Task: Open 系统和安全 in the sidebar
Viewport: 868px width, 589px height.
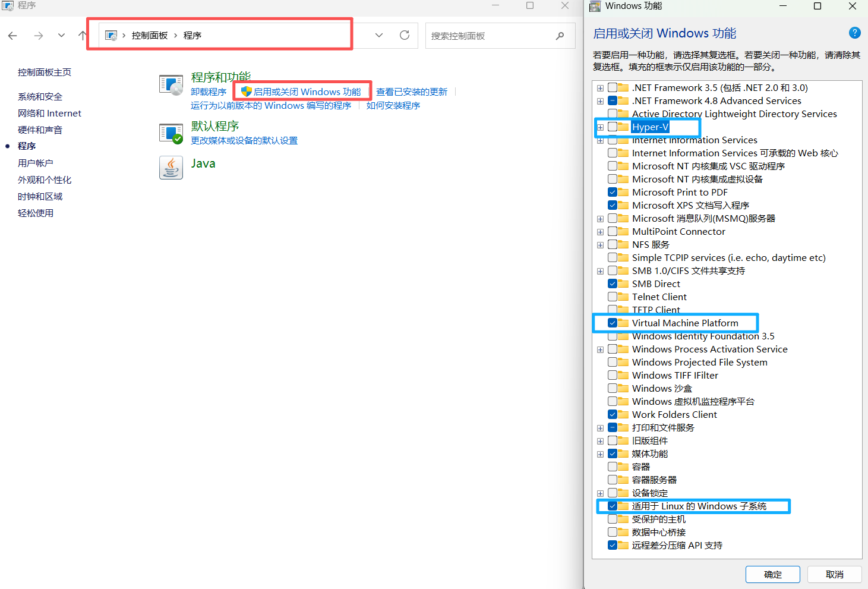Action: tap(40, 96)
